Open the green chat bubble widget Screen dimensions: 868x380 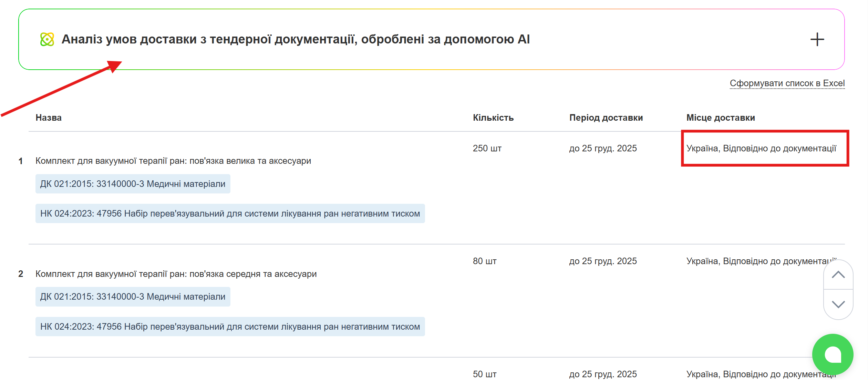(x=833, y=354)
